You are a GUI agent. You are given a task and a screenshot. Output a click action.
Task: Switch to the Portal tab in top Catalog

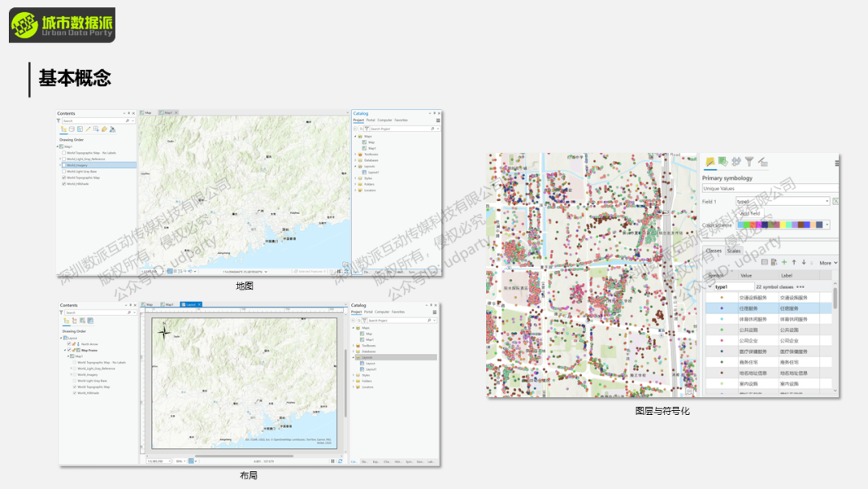371,120
